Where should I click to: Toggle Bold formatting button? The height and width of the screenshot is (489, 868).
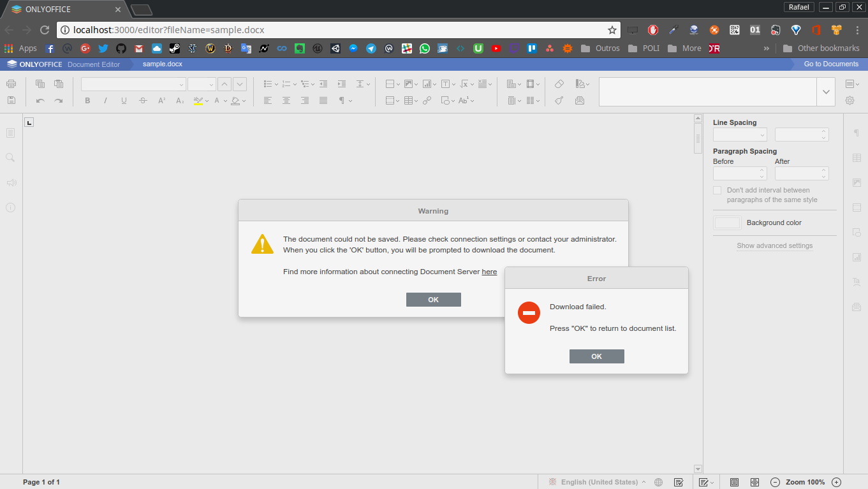pyautogui.click(x=87, y=100)
